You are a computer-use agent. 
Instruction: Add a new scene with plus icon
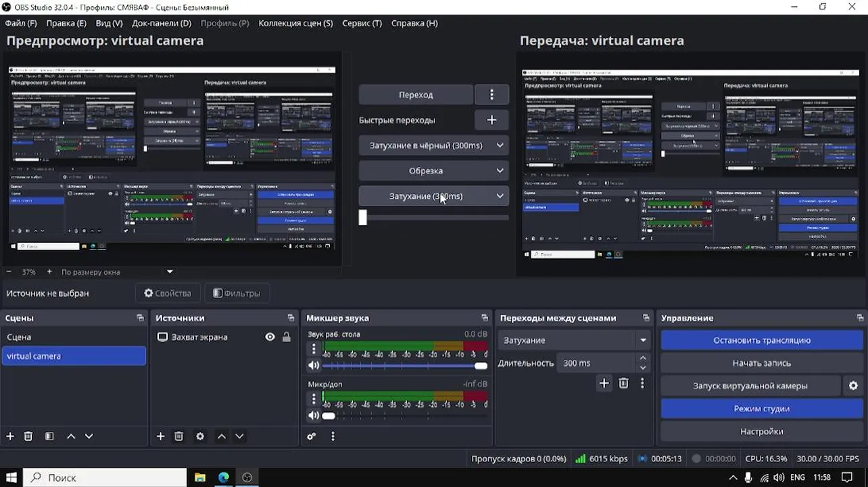(x=10, y=436)
